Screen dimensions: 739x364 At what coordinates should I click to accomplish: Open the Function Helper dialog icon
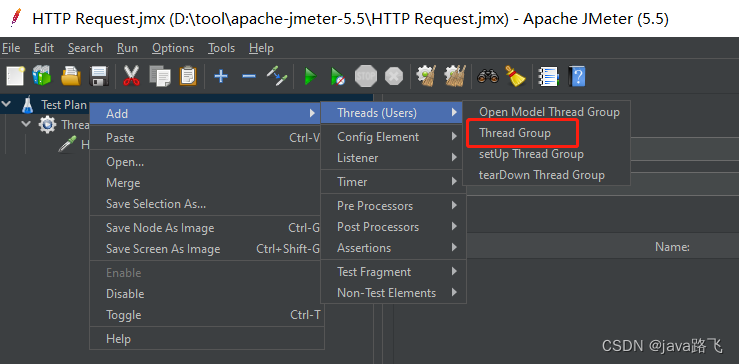548,75
